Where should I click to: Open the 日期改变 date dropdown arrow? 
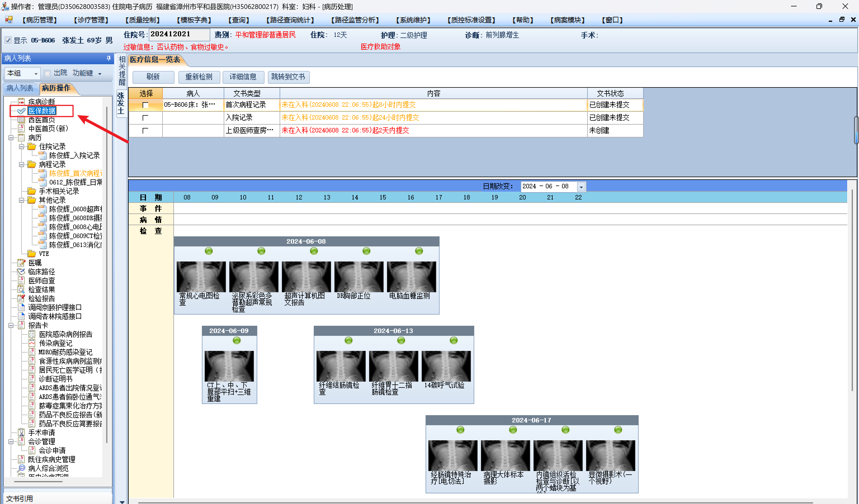coord(581,187)
